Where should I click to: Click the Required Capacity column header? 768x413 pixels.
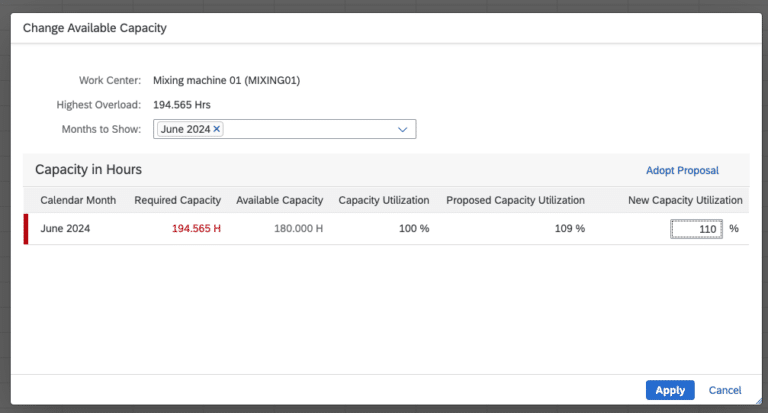[x=178, y=200]
